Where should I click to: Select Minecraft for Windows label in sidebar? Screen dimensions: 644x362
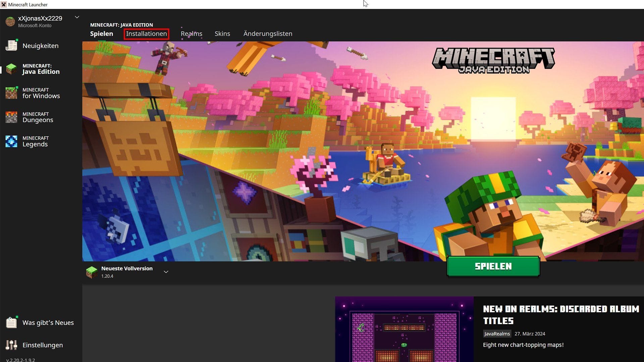tap(41, 93)
